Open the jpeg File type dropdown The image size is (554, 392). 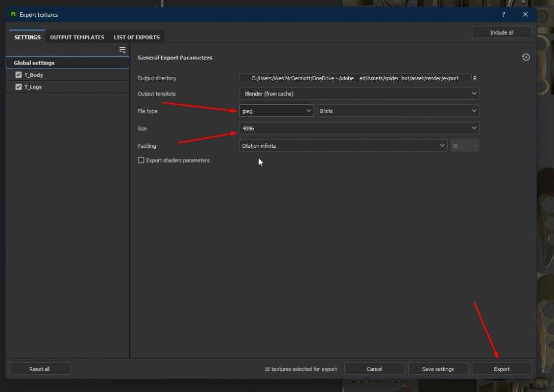click(x=276, y=111)
